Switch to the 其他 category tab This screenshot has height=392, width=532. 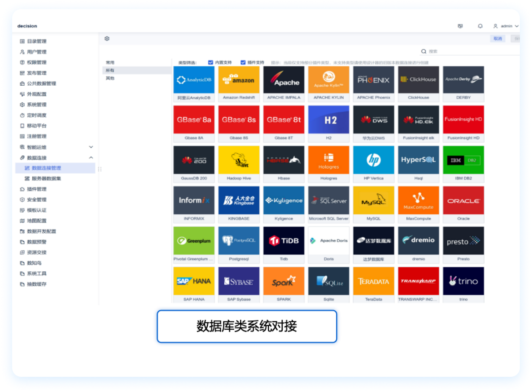pyautogui.click(x=110, y=78)
